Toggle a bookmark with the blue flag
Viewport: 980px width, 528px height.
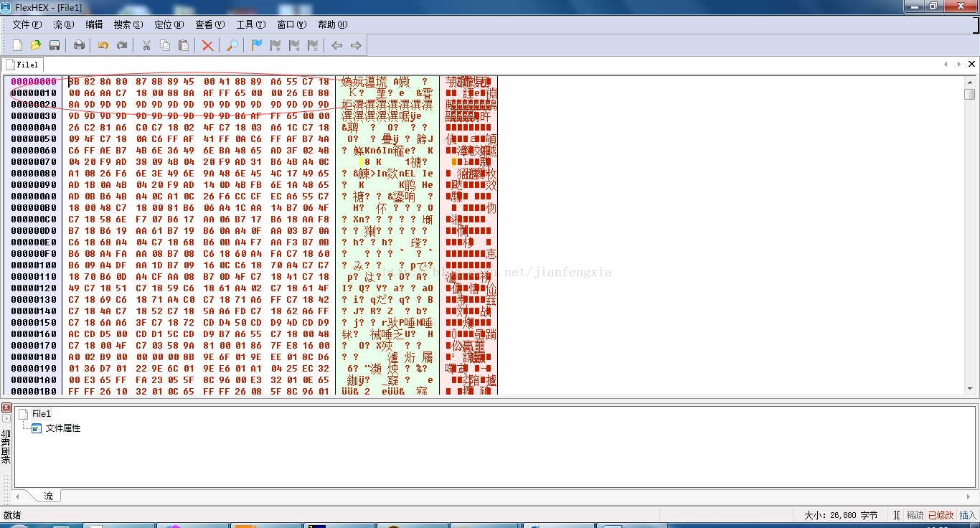pyautogui.click(x=257, y=45)
